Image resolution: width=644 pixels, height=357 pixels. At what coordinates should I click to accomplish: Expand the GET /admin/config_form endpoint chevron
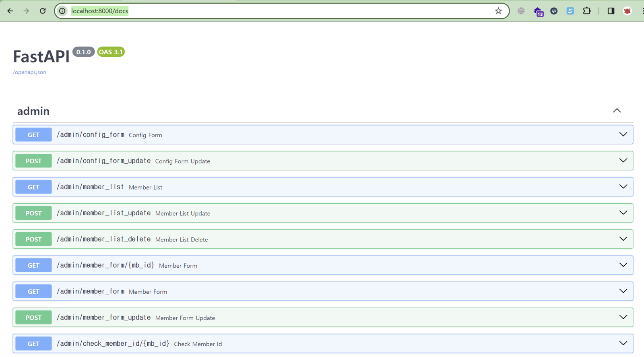pyautogui.click(x=623, y=134)
